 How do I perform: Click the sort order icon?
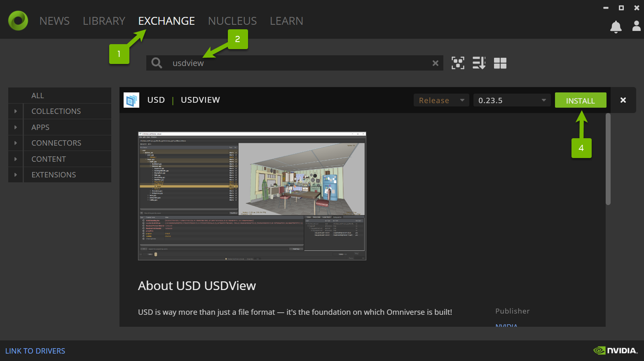click(x=479, y=63)
